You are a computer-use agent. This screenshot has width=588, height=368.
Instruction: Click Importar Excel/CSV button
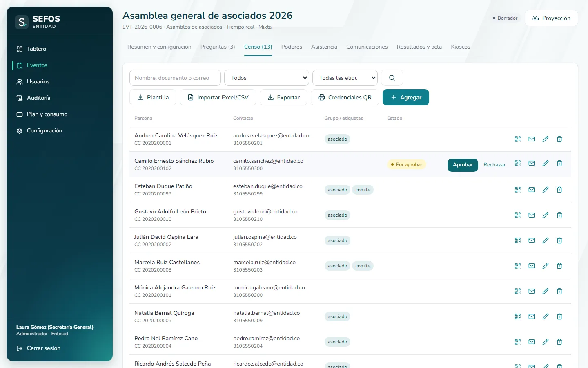coord(218,97)
